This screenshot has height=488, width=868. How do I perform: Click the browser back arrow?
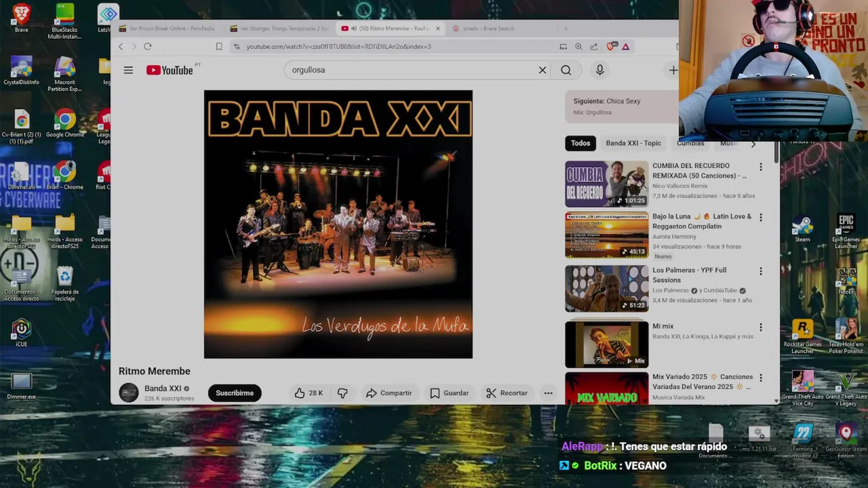click(x=121, y=46)
